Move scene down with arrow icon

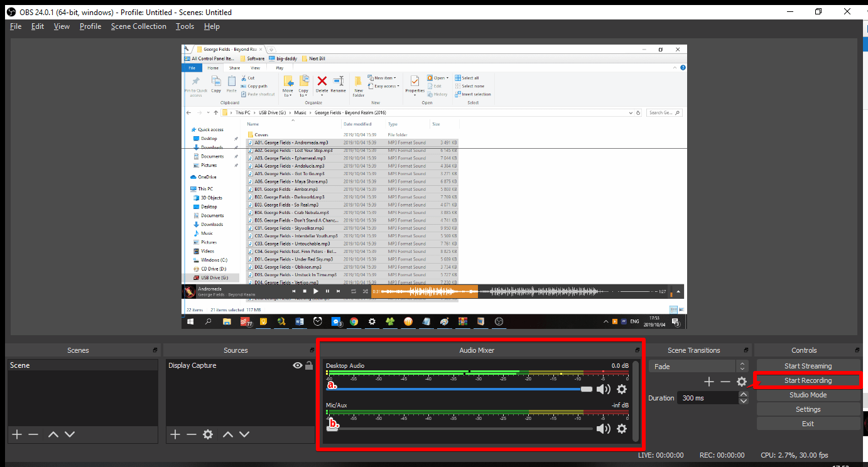click(70, 434)
